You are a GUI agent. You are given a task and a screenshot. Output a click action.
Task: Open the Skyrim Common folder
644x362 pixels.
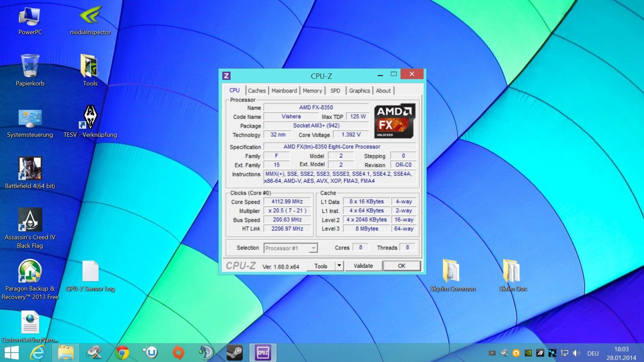tap(452, 276)
